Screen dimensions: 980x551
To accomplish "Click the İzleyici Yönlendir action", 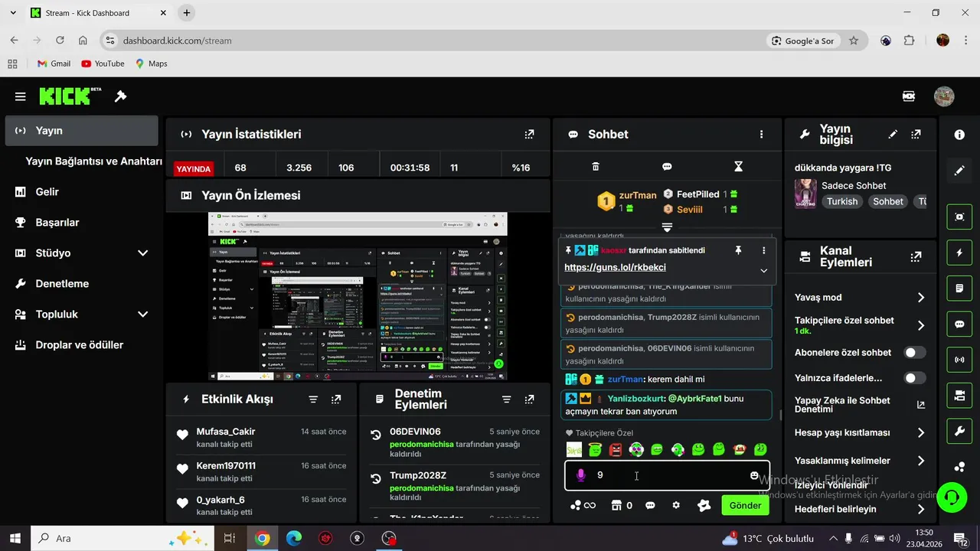I will [x=831, y=485].
